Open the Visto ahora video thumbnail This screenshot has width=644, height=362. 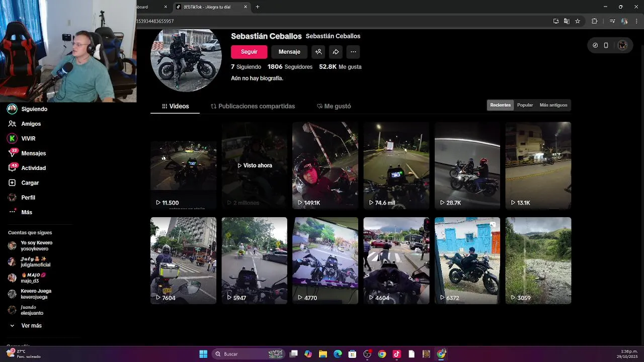254,165
